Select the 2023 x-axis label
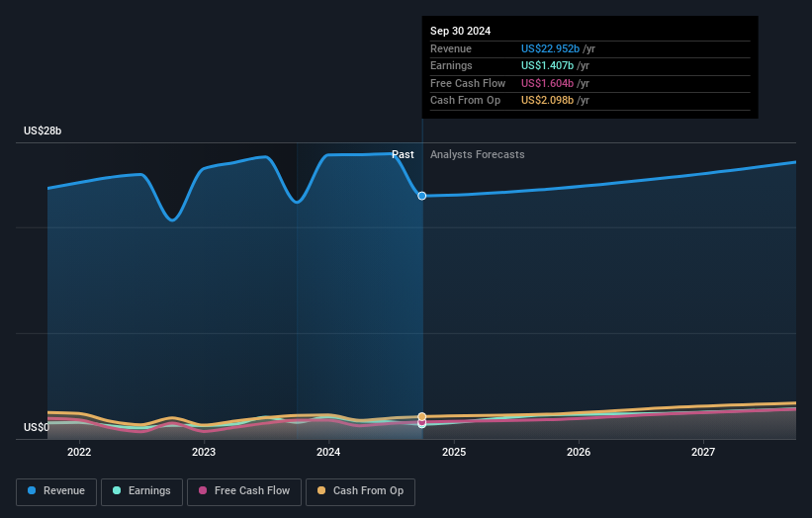 (x=204, y=452)
